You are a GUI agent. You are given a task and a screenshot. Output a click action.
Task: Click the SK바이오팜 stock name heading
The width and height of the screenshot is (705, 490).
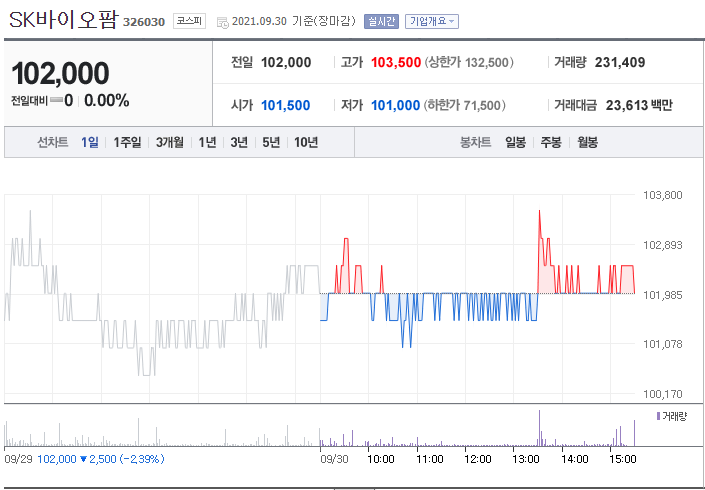[63, 20]
